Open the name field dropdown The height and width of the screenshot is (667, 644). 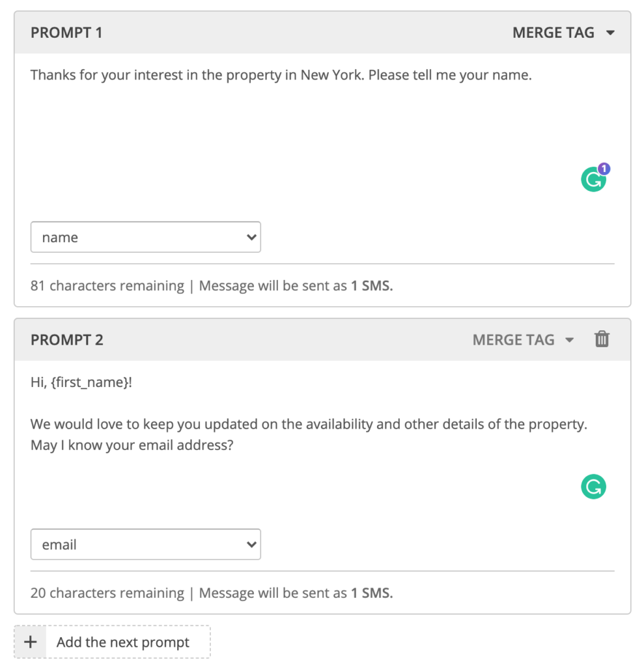[145, 237]
